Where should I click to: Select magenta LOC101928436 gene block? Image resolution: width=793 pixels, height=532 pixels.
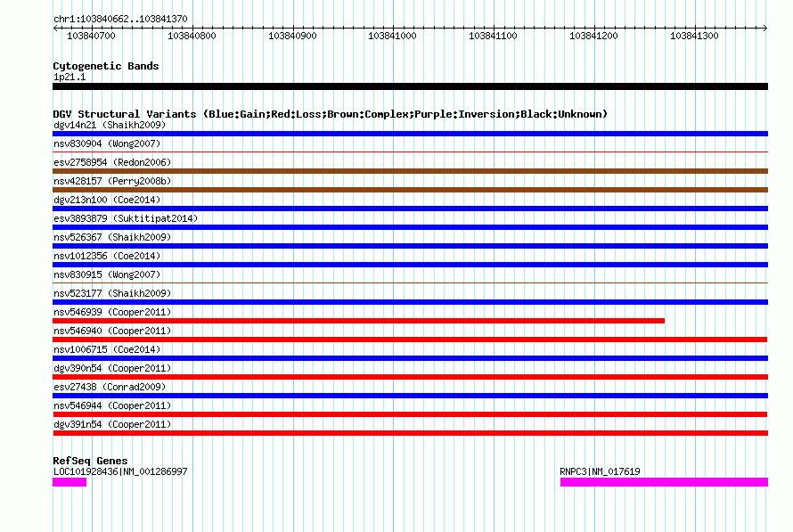coord(69,482)
